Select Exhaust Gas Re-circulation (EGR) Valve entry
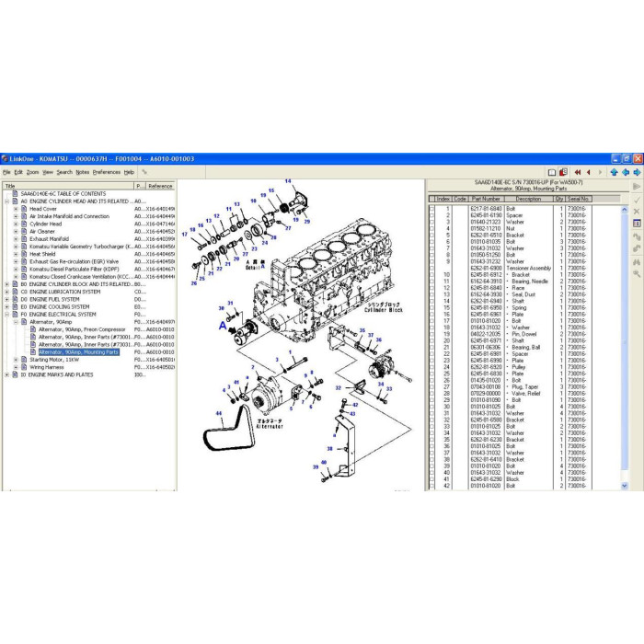The height and width of the screenshot is (644, 644). 74,261
